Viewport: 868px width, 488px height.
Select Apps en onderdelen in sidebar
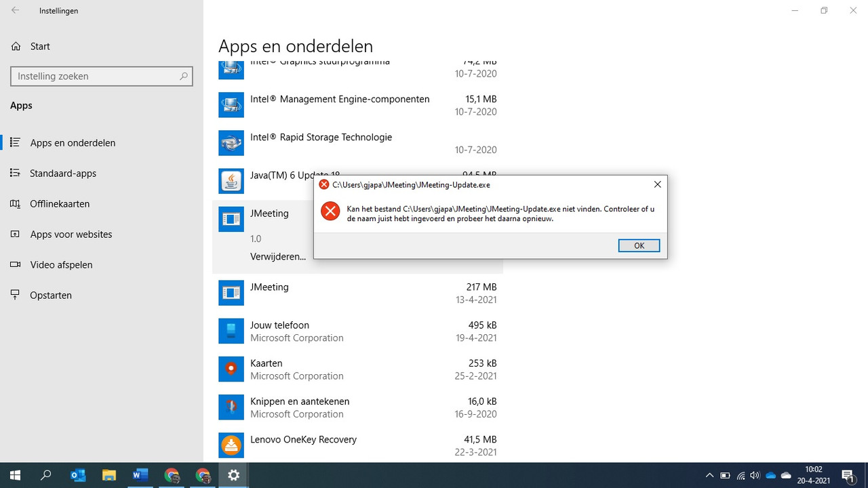tap(102, 143)
